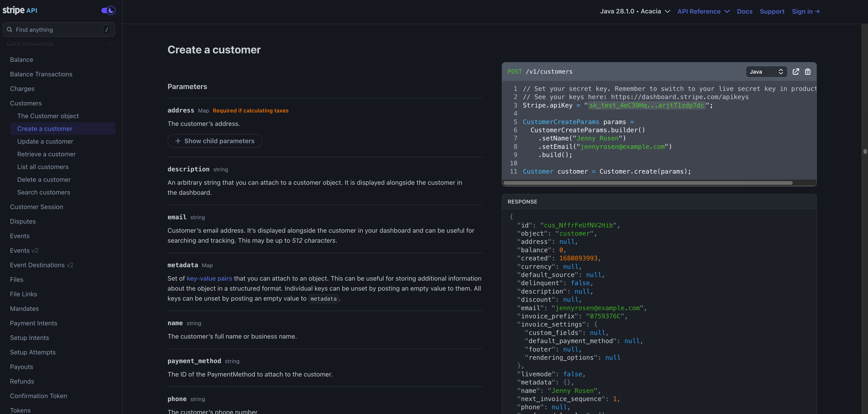Toggle the dark mode switch
Viewport: 868px width, 414px height.
click(108, 10)
